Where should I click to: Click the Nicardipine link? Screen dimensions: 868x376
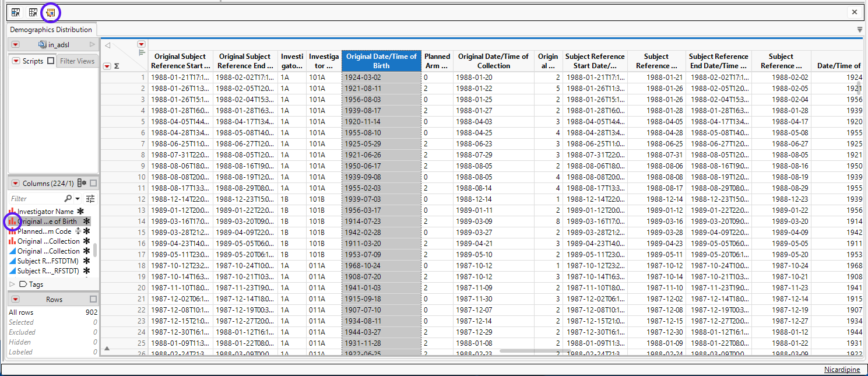(842, 370)
